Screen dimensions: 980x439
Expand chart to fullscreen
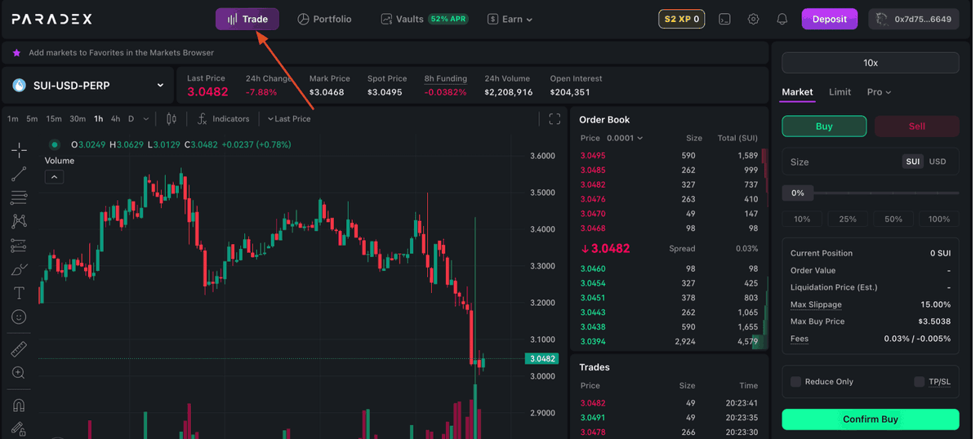[555, 119]
